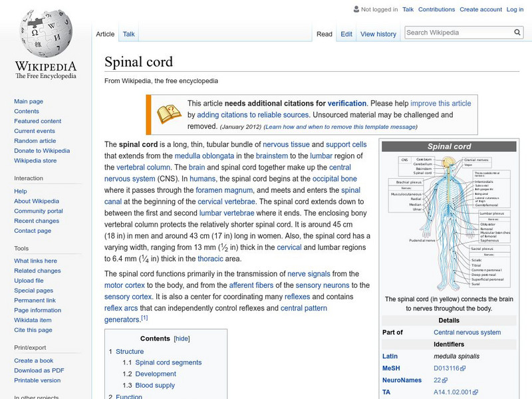Open Related changes
Screen dimensions: 532x399
pos(37,271)
